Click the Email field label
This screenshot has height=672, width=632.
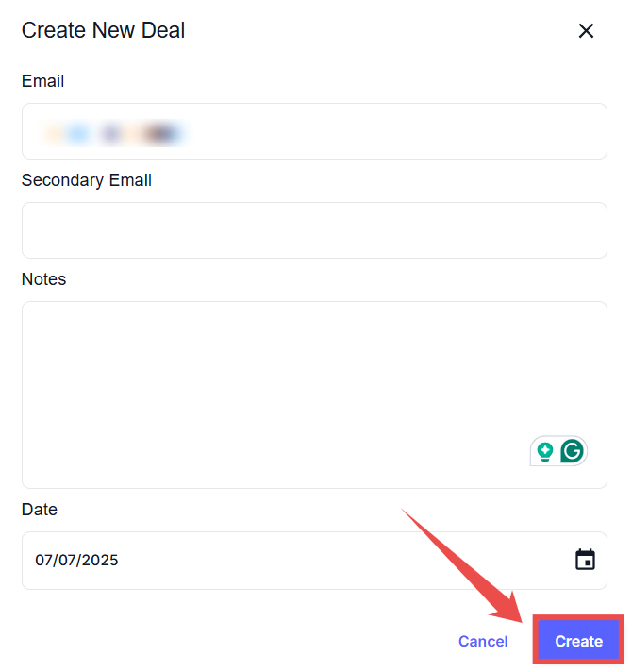click(42, 81)
